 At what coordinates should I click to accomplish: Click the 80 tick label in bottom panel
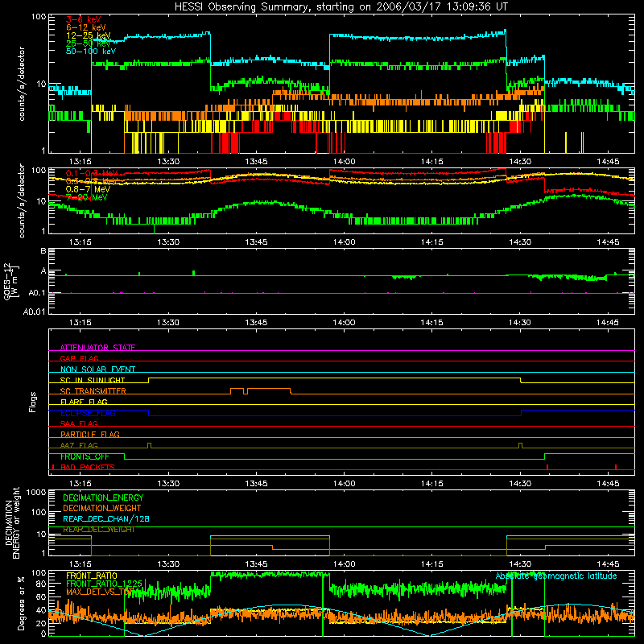pos(41,584)
